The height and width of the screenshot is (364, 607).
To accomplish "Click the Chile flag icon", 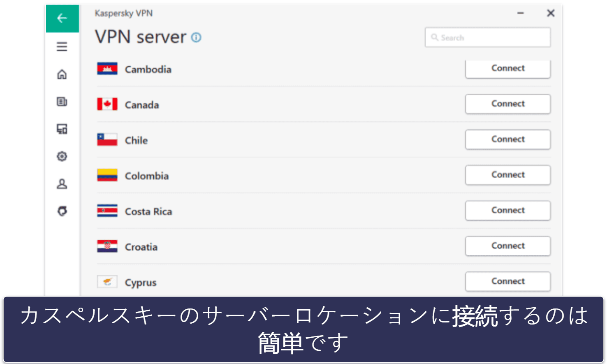I will coord(107,140).
